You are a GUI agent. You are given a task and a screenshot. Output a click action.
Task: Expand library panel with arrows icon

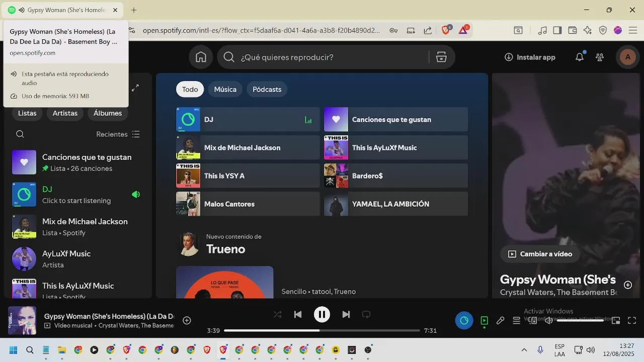click(x=135, y=88)
